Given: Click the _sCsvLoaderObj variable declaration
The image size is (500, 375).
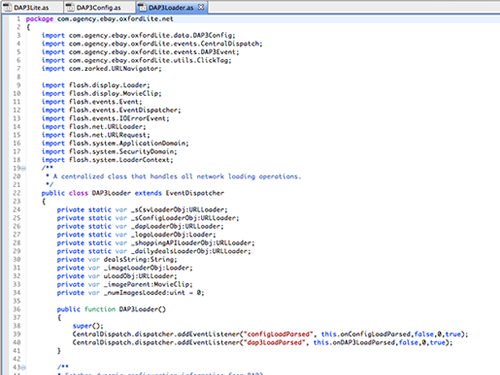Looking at the screenshot, I should pyautogui.click(x=142, y=210).
